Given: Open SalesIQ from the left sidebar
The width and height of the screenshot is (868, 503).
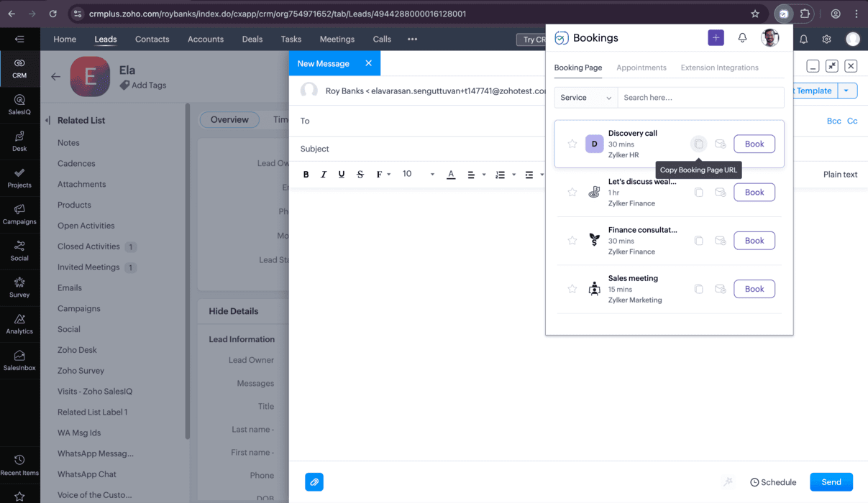Looking at the screenshot, I should (19, 105).
